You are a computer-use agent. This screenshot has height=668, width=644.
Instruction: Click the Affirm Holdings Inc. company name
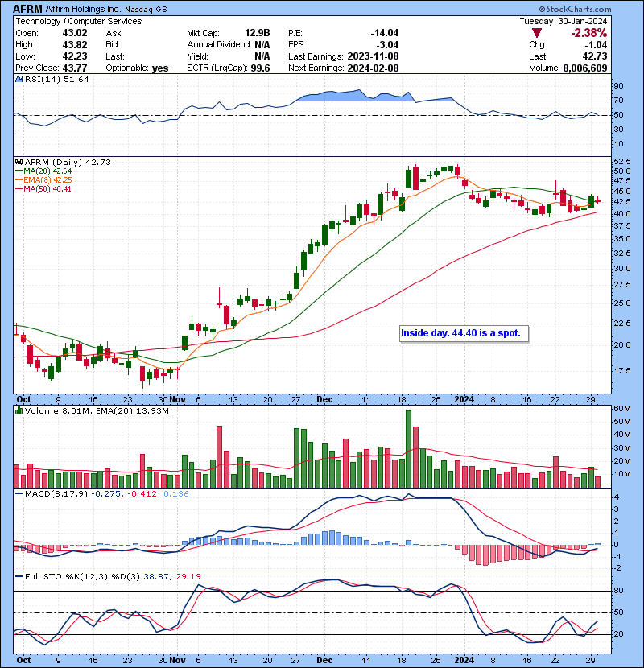(83, 9)
